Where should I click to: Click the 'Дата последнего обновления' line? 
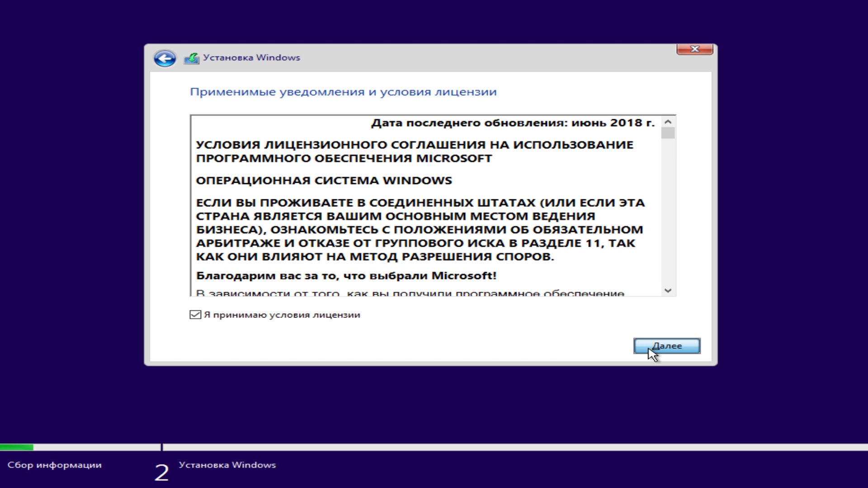pos(513,123)
